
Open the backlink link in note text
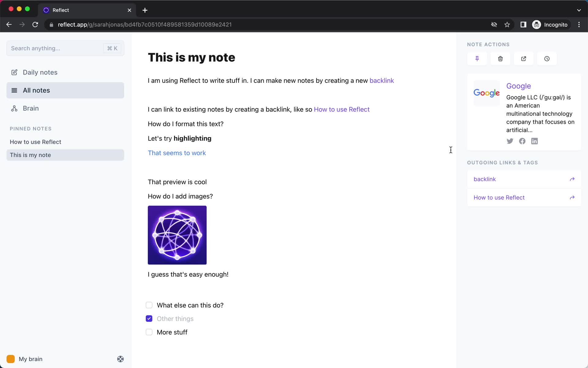point(382,81)
